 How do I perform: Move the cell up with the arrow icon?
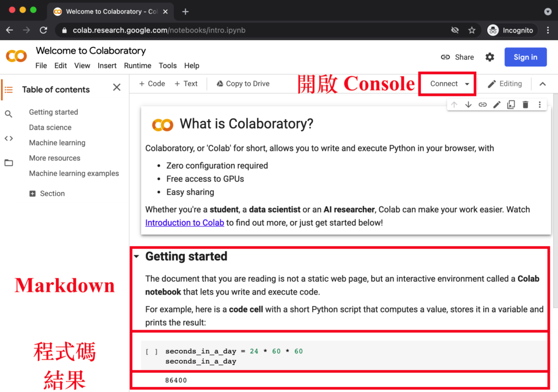pos(454,104)
